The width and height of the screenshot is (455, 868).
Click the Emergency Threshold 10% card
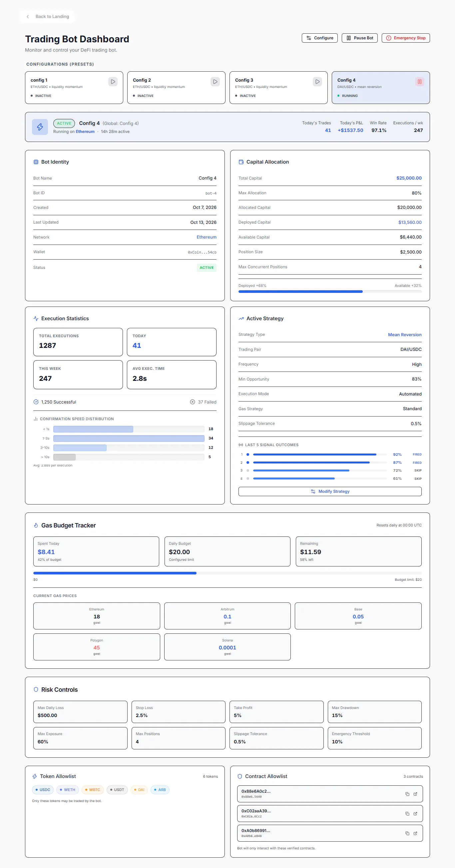pos(374,738)
